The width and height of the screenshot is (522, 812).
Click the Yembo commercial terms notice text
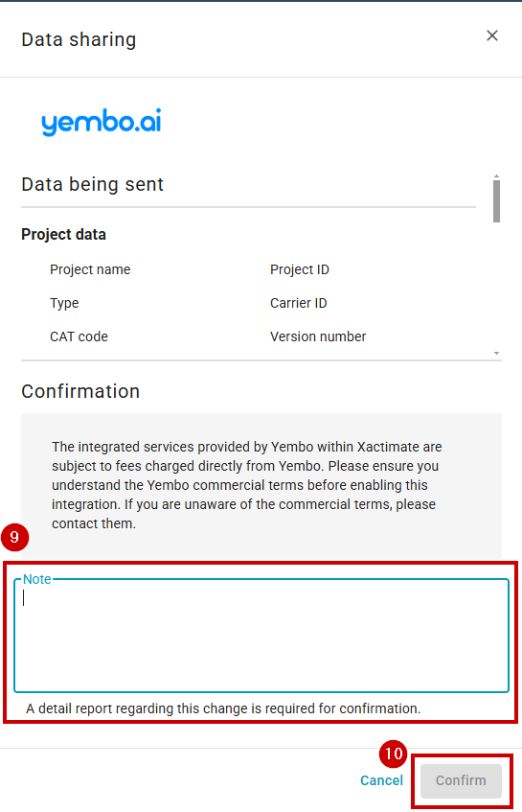coord(246,485)
